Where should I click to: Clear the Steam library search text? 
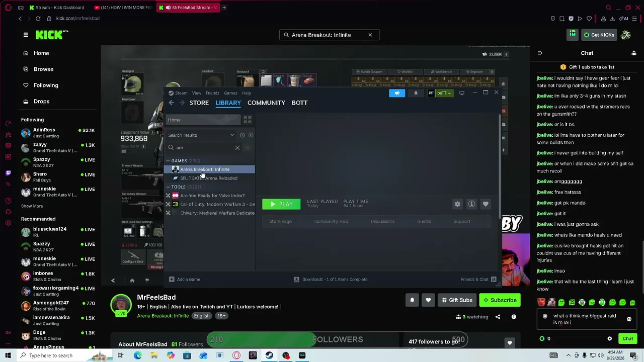click(237, 148)
